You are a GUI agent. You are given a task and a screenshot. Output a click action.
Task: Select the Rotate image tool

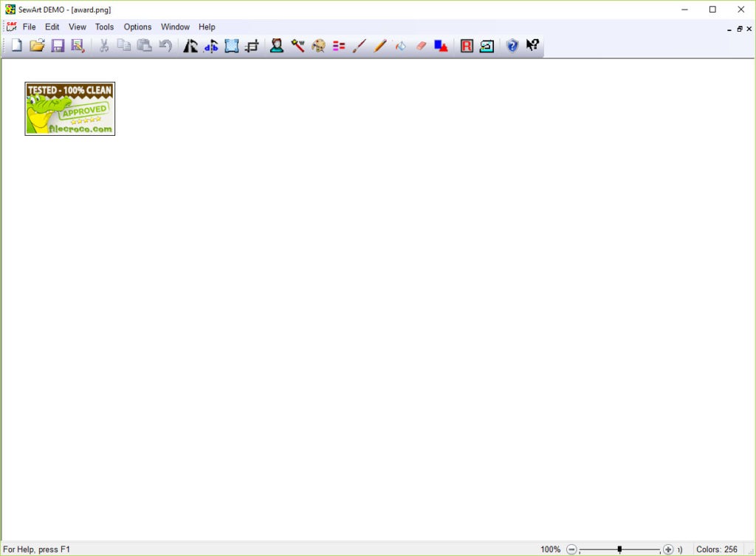click(190, 46)
